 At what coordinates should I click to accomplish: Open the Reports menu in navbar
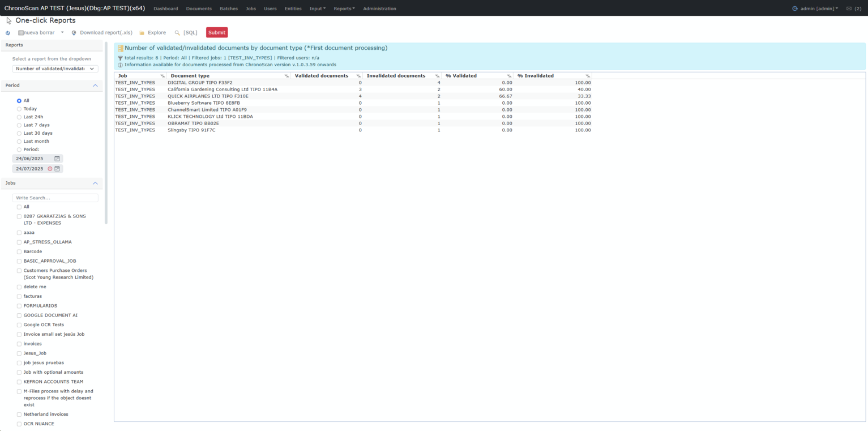pyautogui.click(x=344, y=8)
